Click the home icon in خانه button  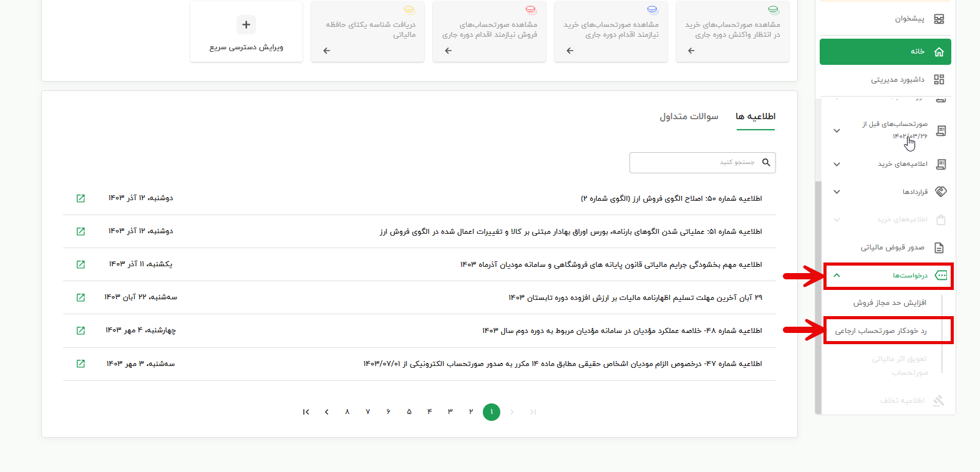[939, 52]
